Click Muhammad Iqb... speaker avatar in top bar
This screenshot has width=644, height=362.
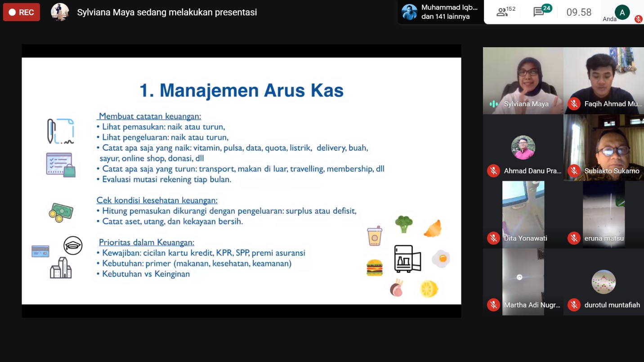click(x=409, y=12)
